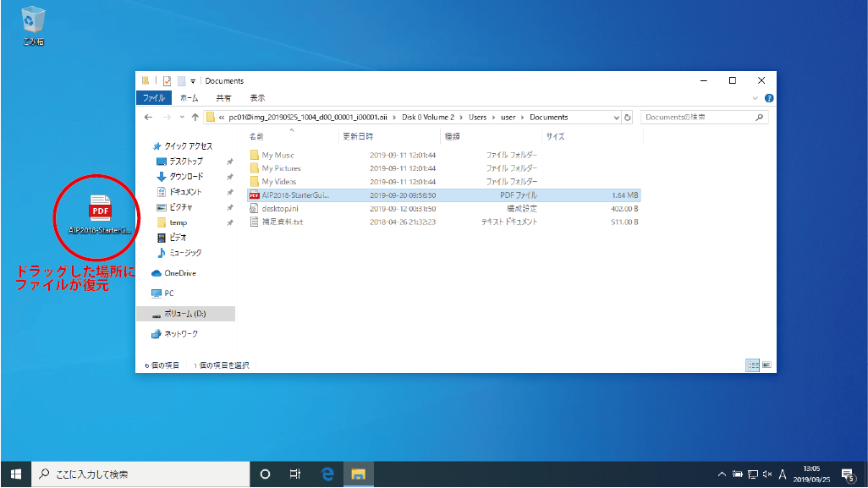This screenshot has width=868, height=488.
Task: Click the up-one-level arrow in Explorer
Action: (195, 118)
